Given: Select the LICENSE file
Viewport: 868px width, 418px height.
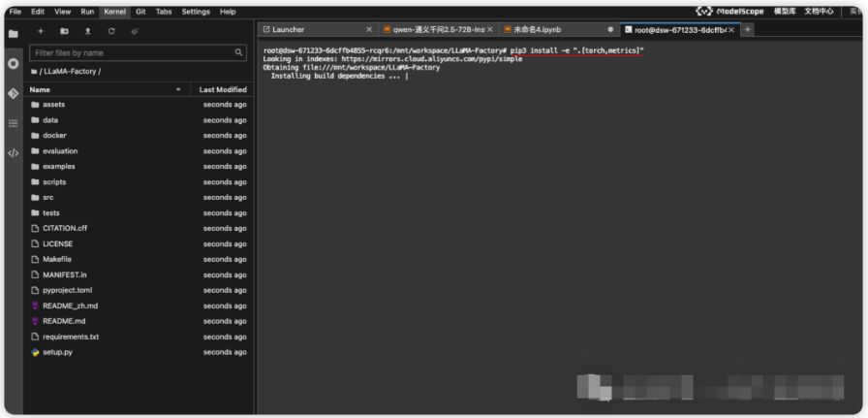Looking at the screenshot, I should click(139, 244).
